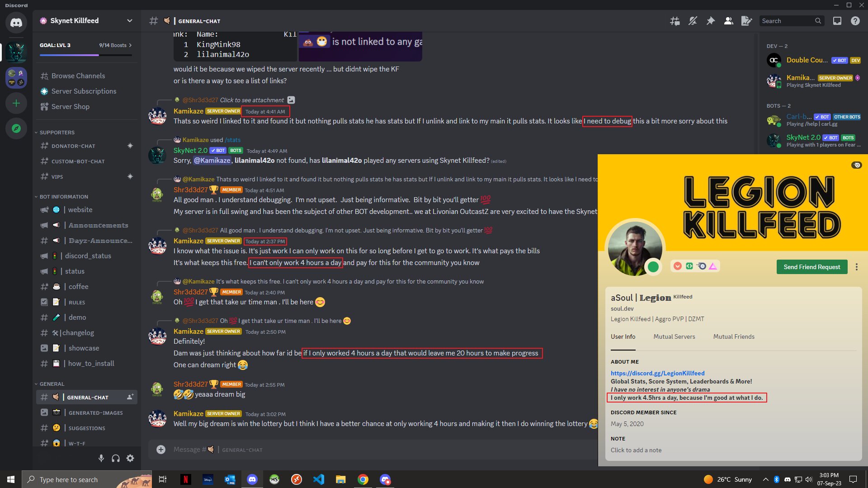Click @Kamikaze mention in SkyNet reply
Image resolution: width=868 pixels, height=488 pixels.
click(x=212, y=161)
